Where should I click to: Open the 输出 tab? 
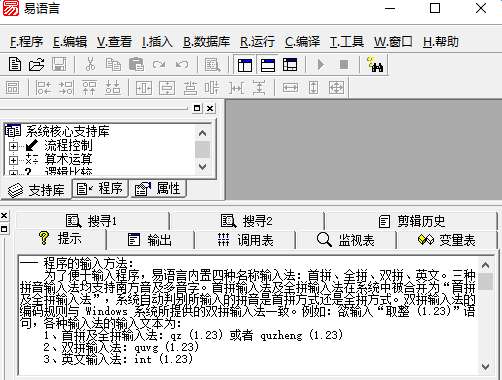point(150,240)
